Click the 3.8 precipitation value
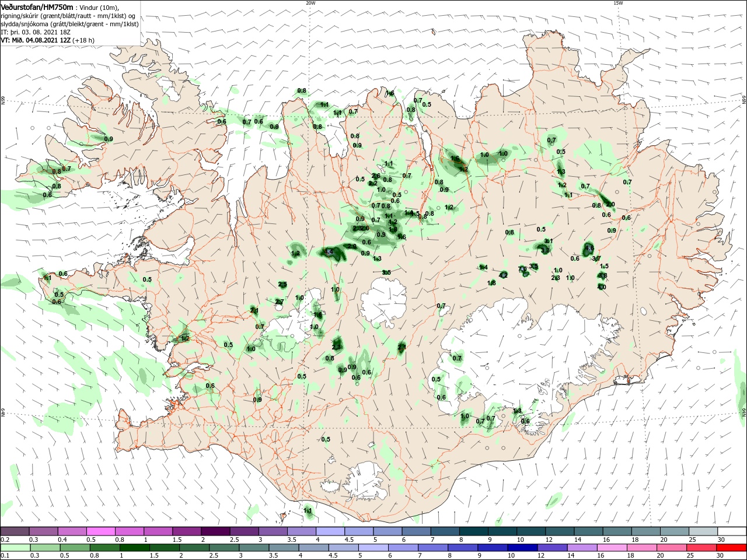The height and width of the screenshot is (560, 747). coord(603,276)
